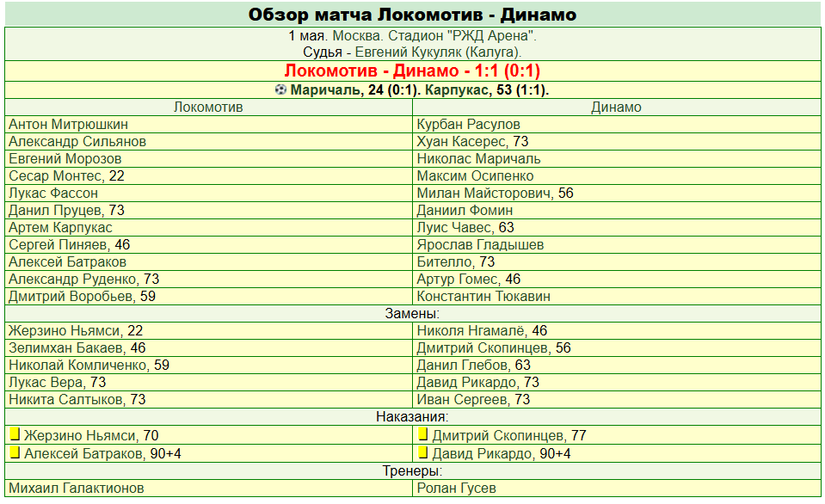Click the "Тренеры:" section header

click(x=413, y=470)
